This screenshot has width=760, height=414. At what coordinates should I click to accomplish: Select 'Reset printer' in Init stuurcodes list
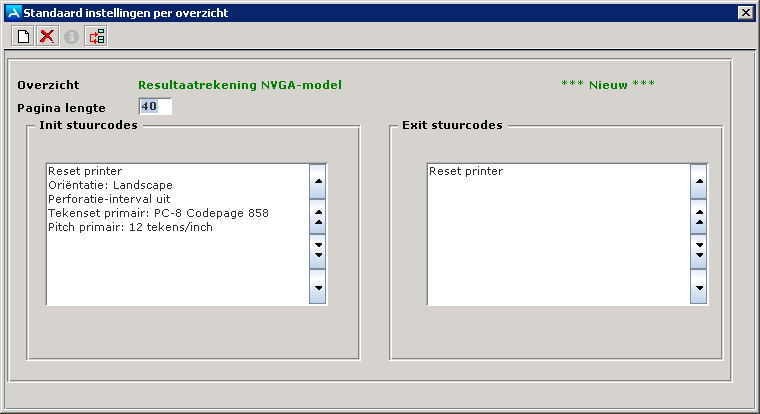[x=85, y=171]
